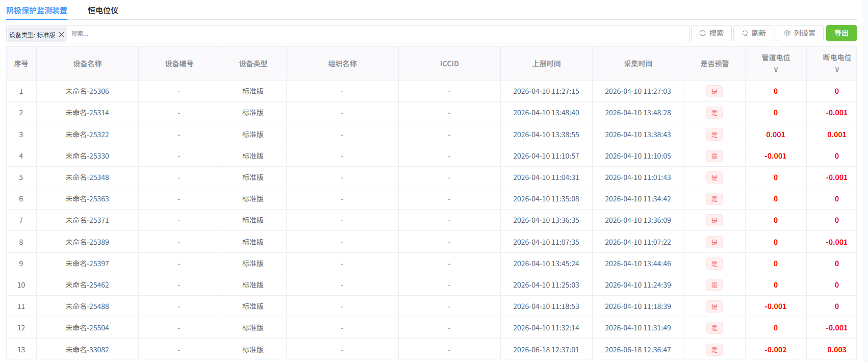The width and height of the screenshot is (868, 363).
Task: Select device 未命名-25322
Action: click(87, 135)
